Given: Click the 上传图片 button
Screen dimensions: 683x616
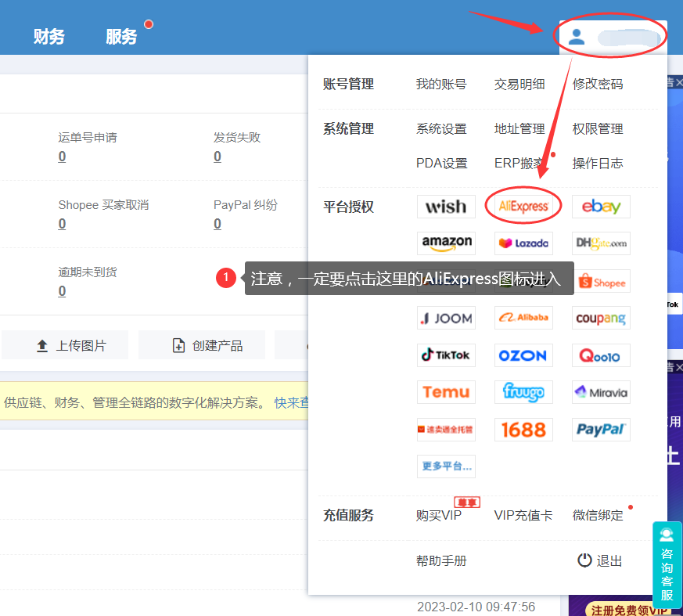Looking at the screenshot, I should coord(66,345).
